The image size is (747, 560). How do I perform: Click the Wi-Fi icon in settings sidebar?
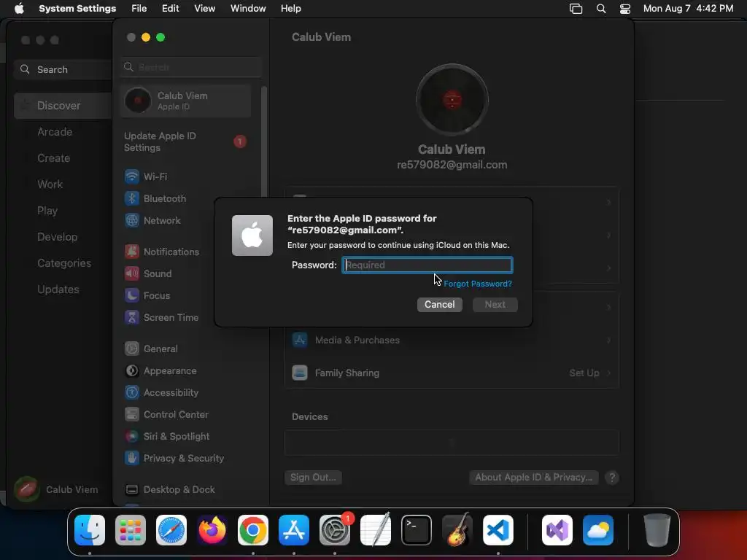131,176
